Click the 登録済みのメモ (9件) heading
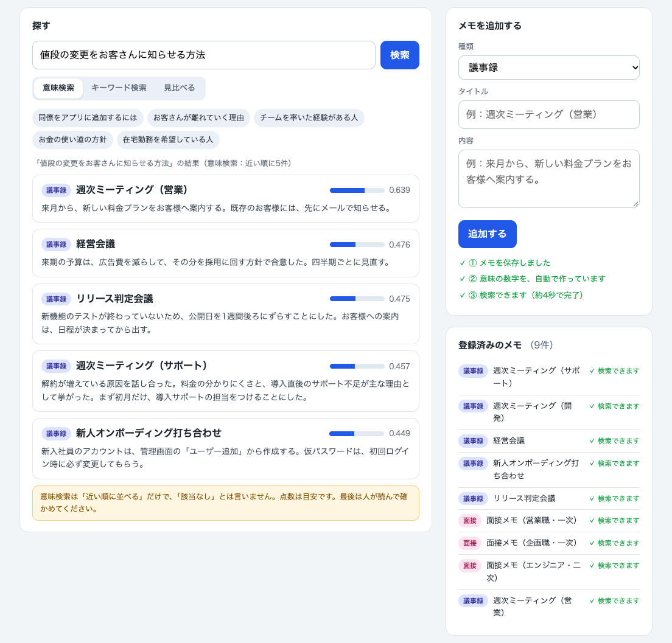The width and height of the screenshot is (672, 643). [506, 345]
